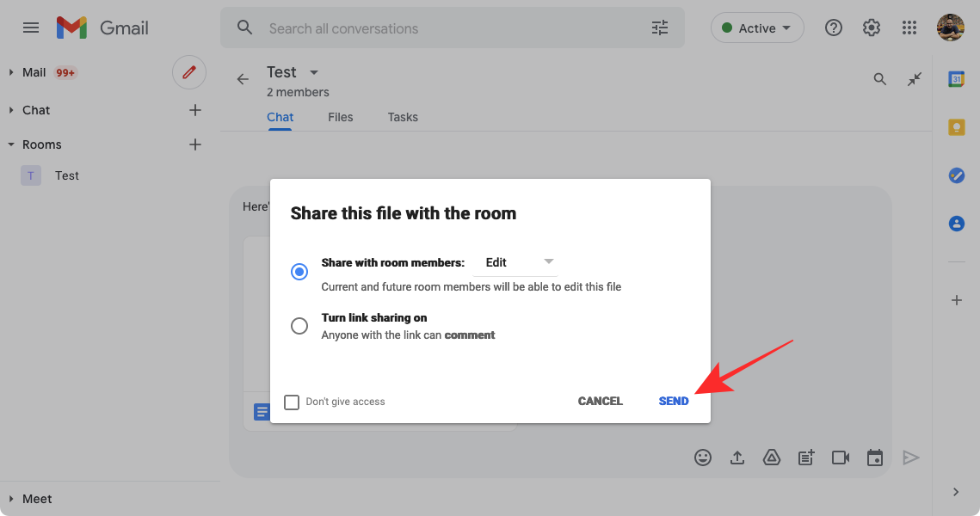The width and height of the screenshot is (980, 516).
Task: Open Google Calendar side panel icon
Action: tap(956, 79)
